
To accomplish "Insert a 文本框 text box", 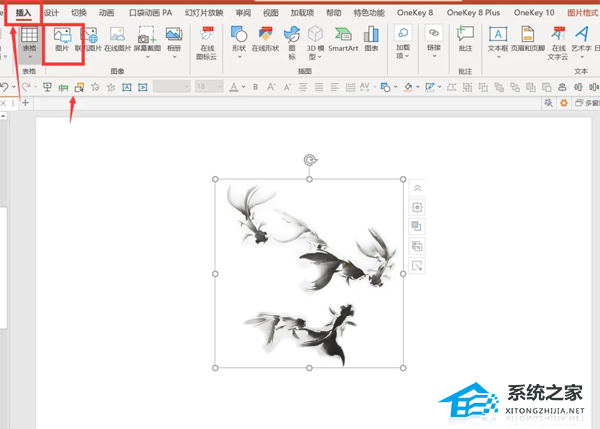I will tap(498, 42).
